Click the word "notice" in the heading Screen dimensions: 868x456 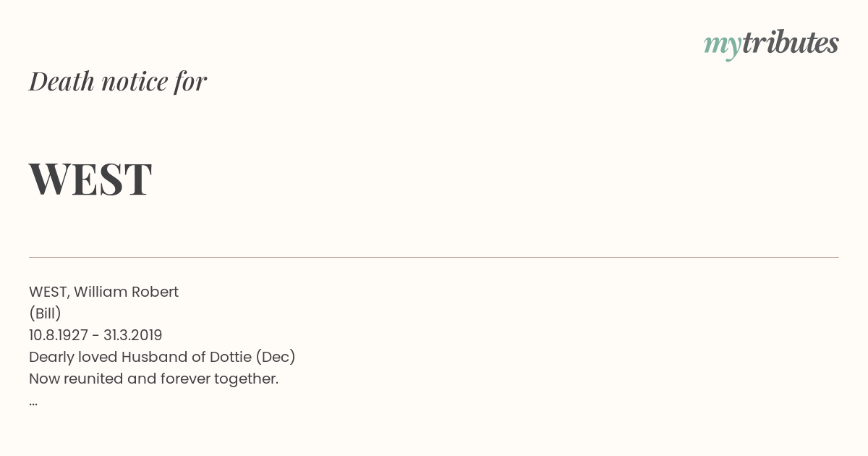[135, 81]
